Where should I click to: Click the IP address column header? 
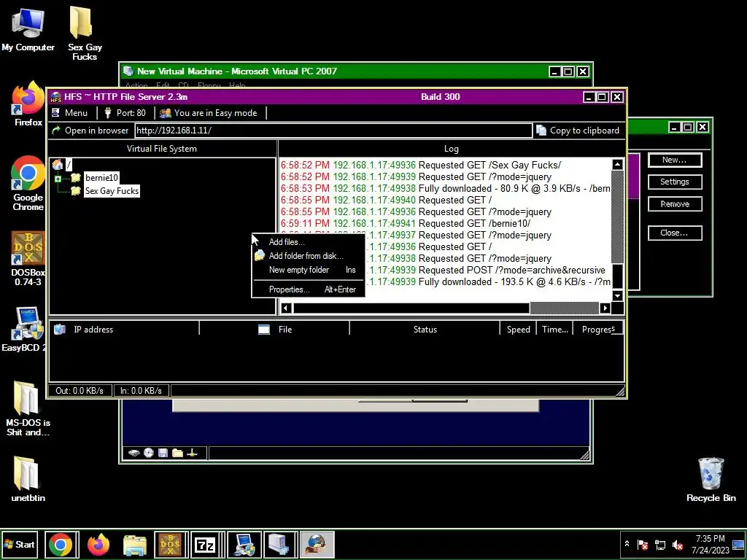[x=124, y=329]
